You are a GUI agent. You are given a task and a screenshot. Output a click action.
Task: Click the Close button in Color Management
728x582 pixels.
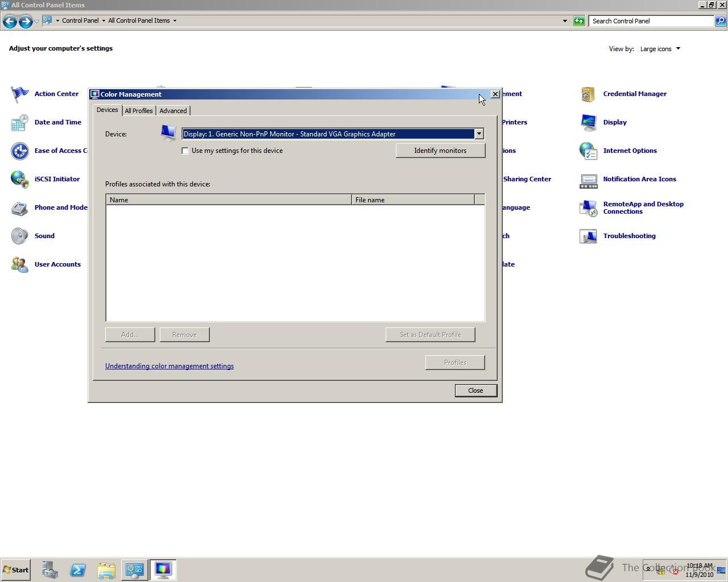pyautogui.click(x=475, y=390)
